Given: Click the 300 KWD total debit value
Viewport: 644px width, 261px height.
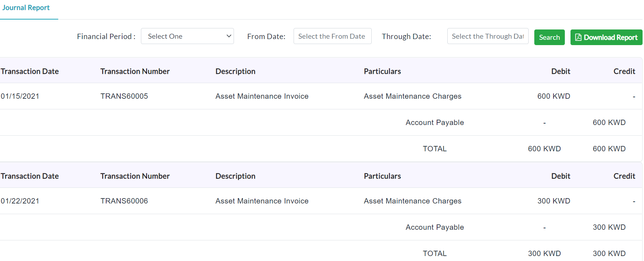Looking at the screenshot, I should pyautogui.click(x=544, y=254).
